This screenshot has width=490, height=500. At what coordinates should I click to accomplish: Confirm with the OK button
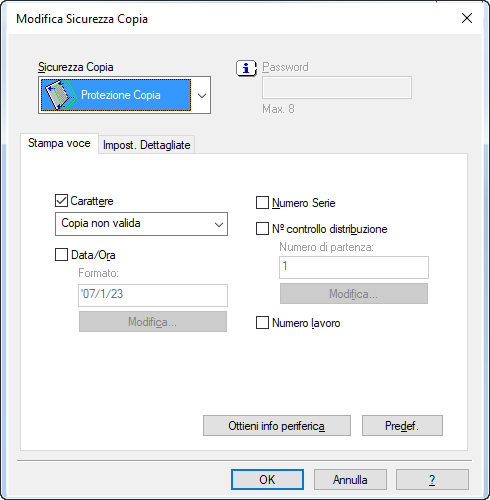click(x=267, y=480)
